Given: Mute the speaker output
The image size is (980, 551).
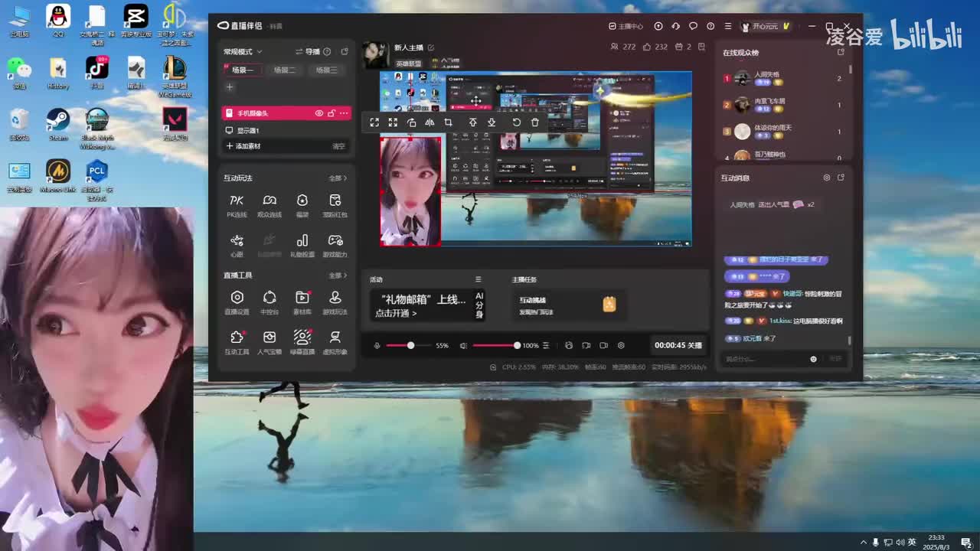Looking at the screenshot, I should click(x=463, y=346).
